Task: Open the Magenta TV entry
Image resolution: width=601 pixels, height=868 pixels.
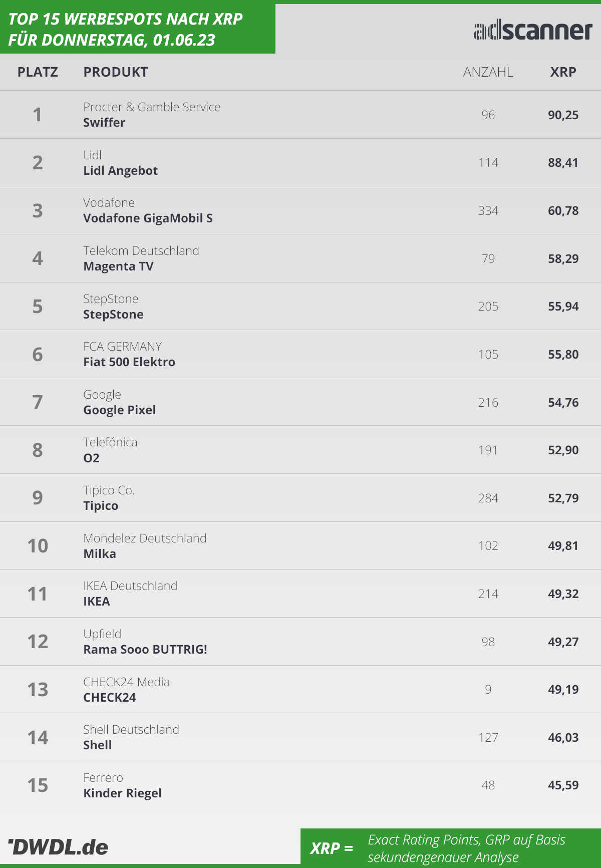Action: pyautogui.click(x=118, y=266)
